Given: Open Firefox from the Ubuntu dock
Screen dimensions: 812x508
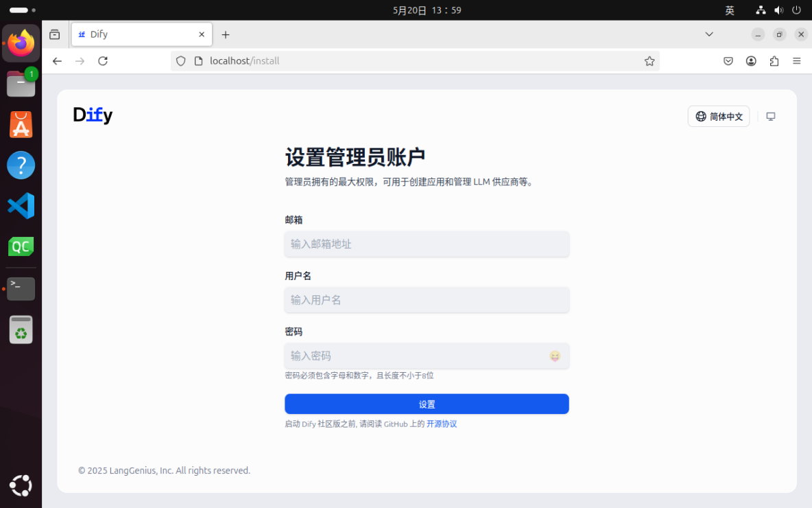Looking at the screenshot, I should tap(21, 43).
